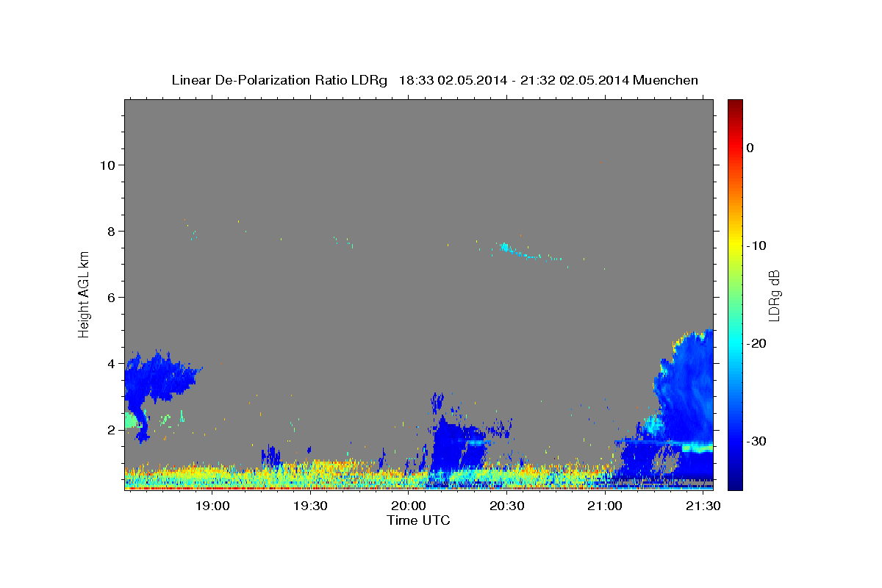Viewport: 882px width, 588px height.
Task: Click the '-20' colorbar tick label
Action: 757,343
